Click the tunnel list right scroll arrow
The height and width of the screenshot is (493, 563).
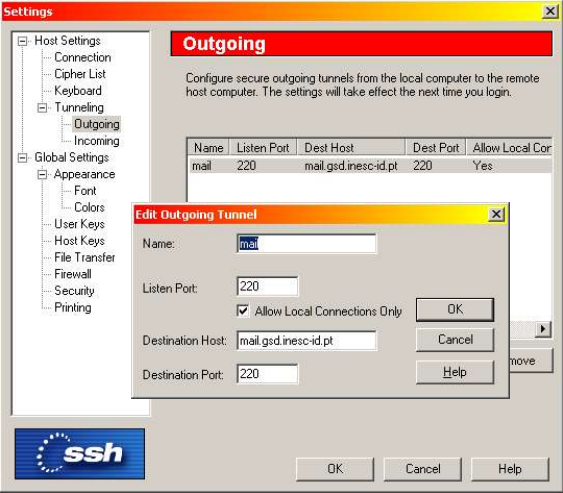coord(543,329)
